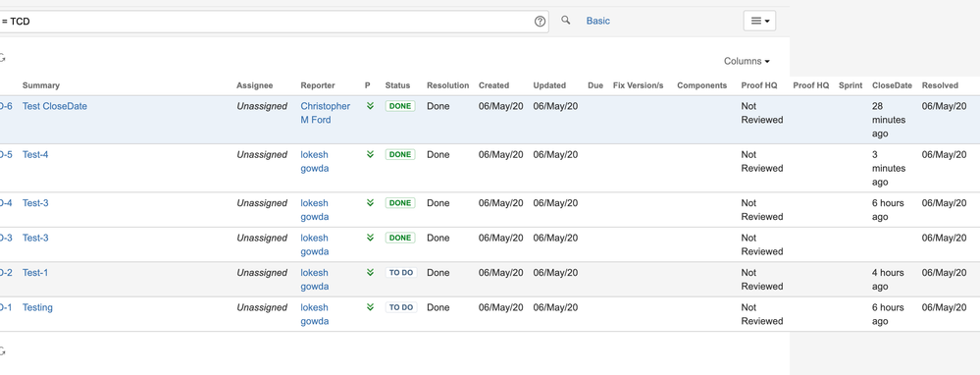Viewport: 980px width, 375px height.
Task: Open lokesh gowda profile in Testing row
Action: click(314, 314)
